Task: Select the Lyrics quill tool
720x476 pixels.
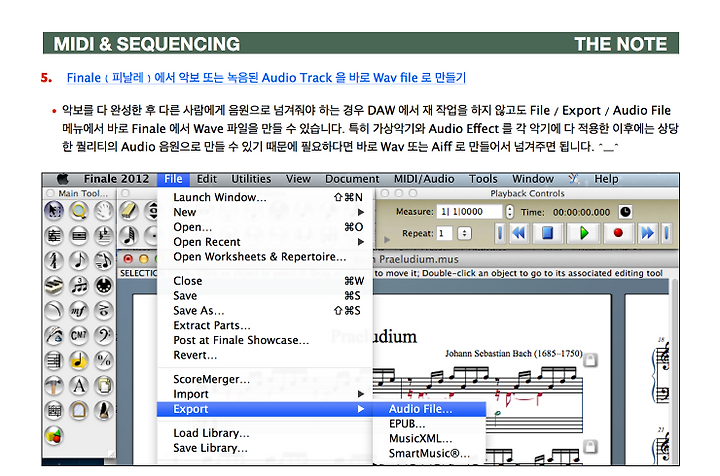Action: 54,335
